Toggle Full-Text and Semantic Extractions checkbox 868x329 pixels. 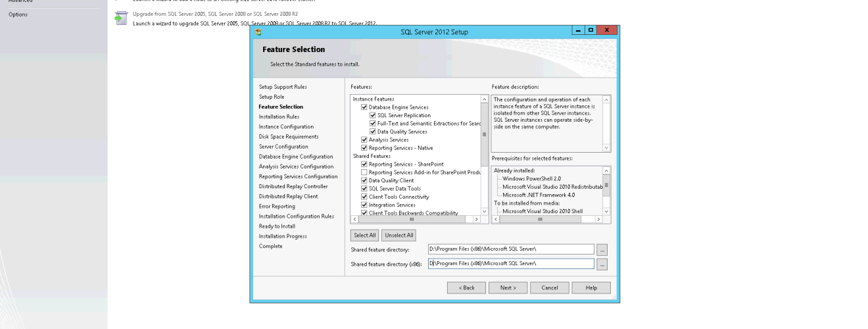[373, 124]
